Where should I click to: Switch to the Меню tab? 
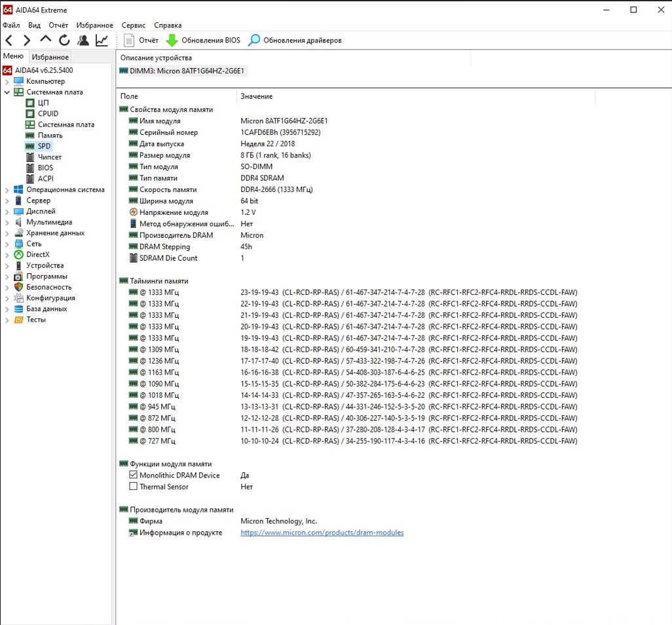(x=13, y=56)
